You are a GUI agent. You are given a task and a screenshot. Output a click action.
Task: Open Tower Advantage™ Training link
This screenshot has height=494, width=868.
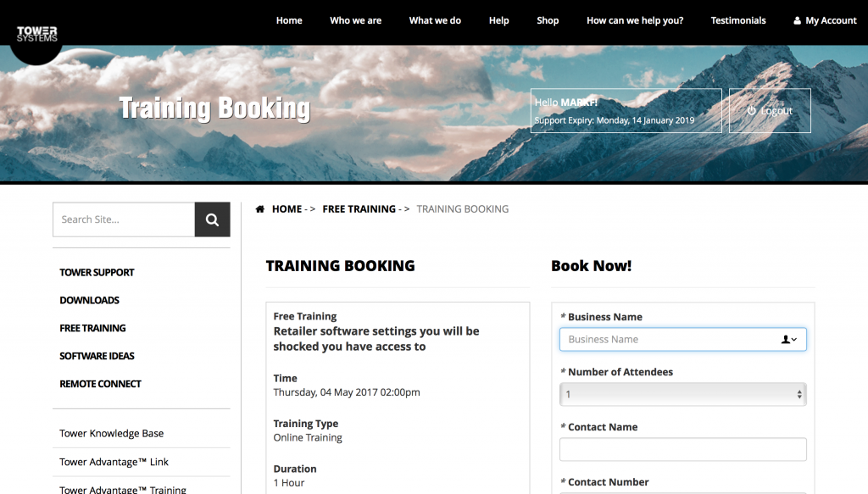coord(122,489)
